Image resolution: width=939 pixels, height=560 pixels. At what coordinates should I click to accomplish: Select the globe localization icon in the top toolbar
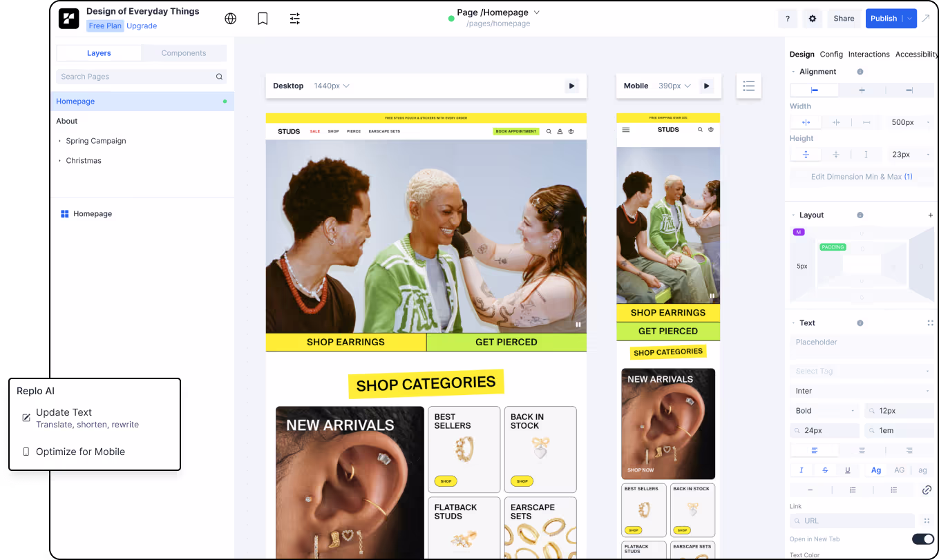(230, 18)
